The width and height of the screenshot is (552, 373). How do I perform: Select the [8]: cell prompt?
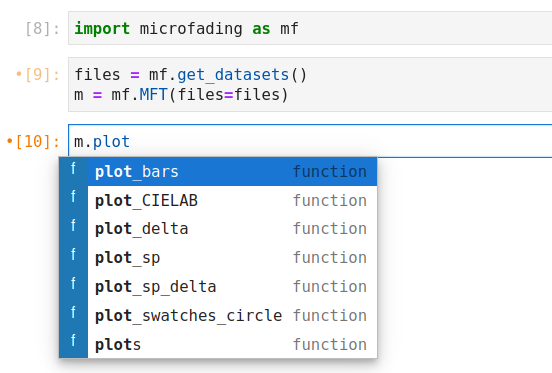click(42, 29)
